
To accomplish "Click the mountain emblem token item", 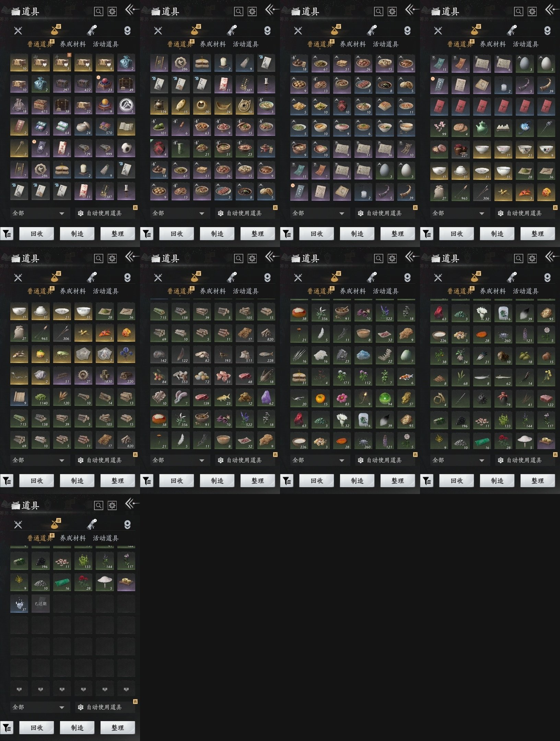I will (x=126, y=106).
